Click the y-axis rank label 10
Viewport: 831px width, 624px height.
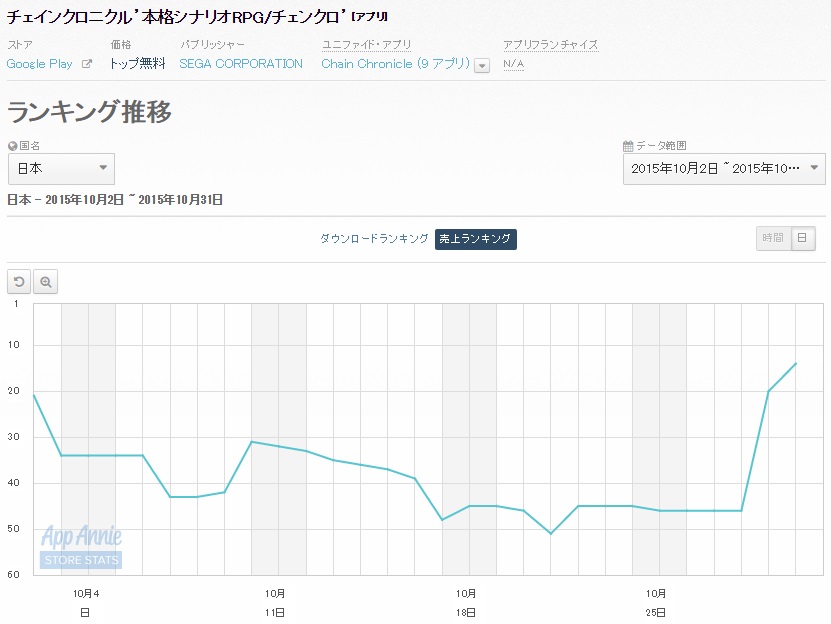14,345
